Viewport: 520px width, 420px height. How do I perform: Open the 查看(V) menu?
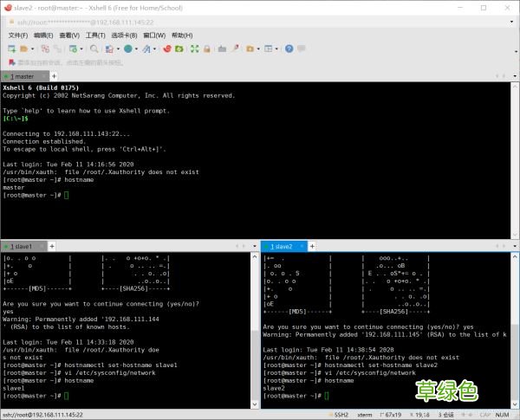69,36
